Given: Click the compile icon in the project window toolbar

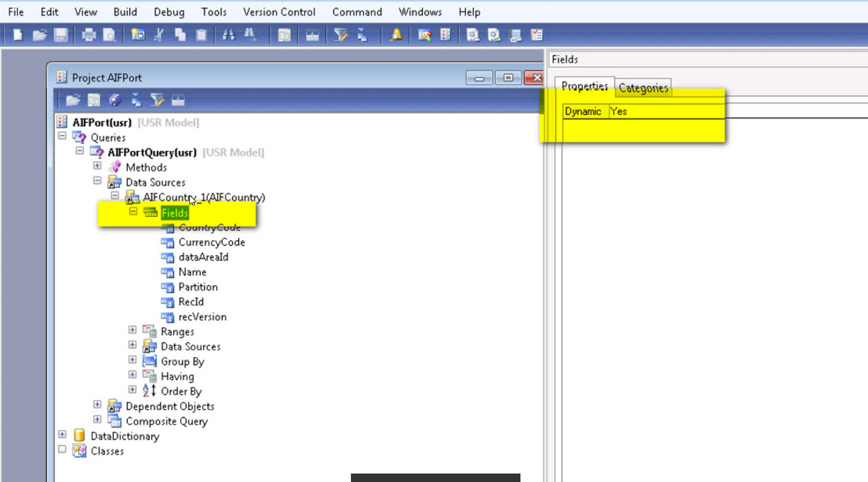Looking at the screenshot, I should coord(115,99).
